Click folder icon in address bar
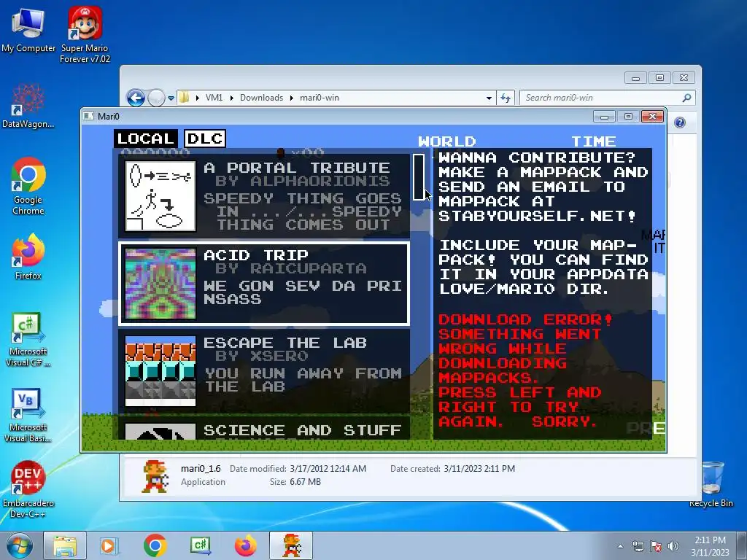This screenshot has width=747, height=560. tap(185, 98)
